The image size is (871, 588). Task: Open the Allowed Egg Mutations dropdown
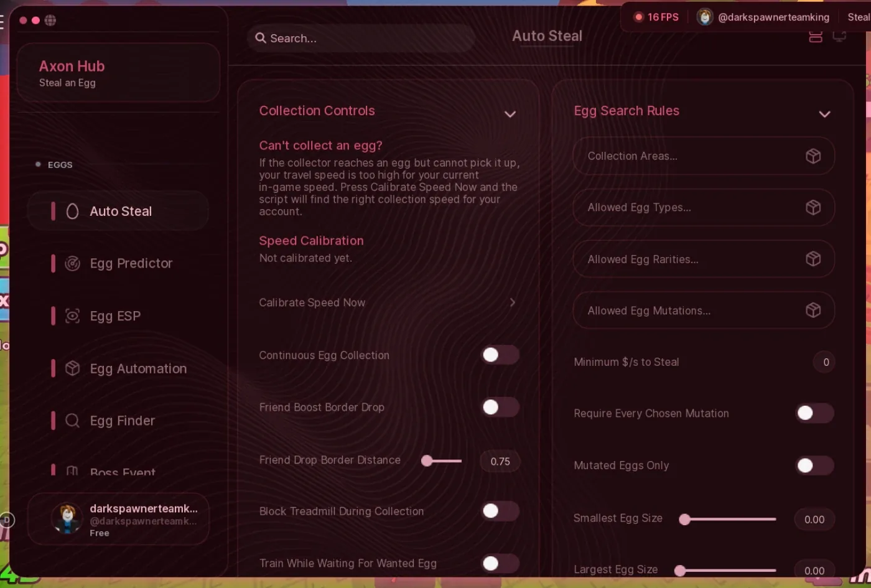pyautogui.click(x=704, y=310)
